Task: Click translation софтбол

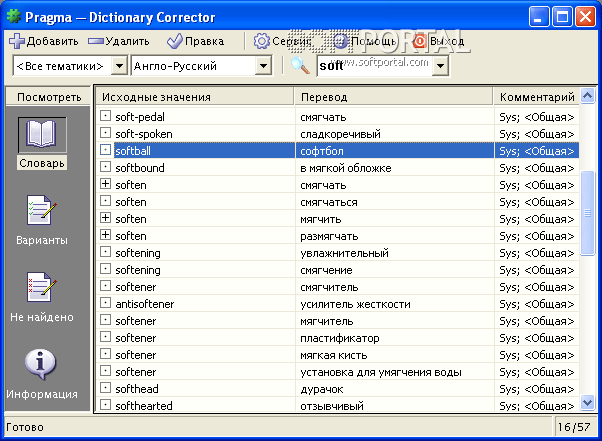Action: tap(322, 151)
